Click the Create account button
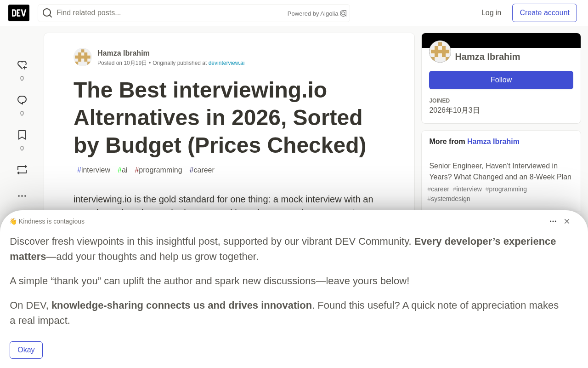 tap(544, 13)
